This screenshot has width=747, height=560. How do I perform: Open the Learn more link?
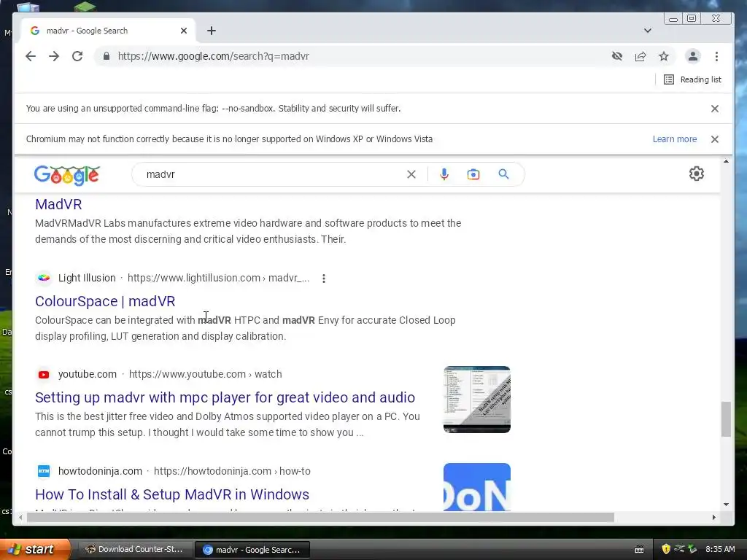675,139
